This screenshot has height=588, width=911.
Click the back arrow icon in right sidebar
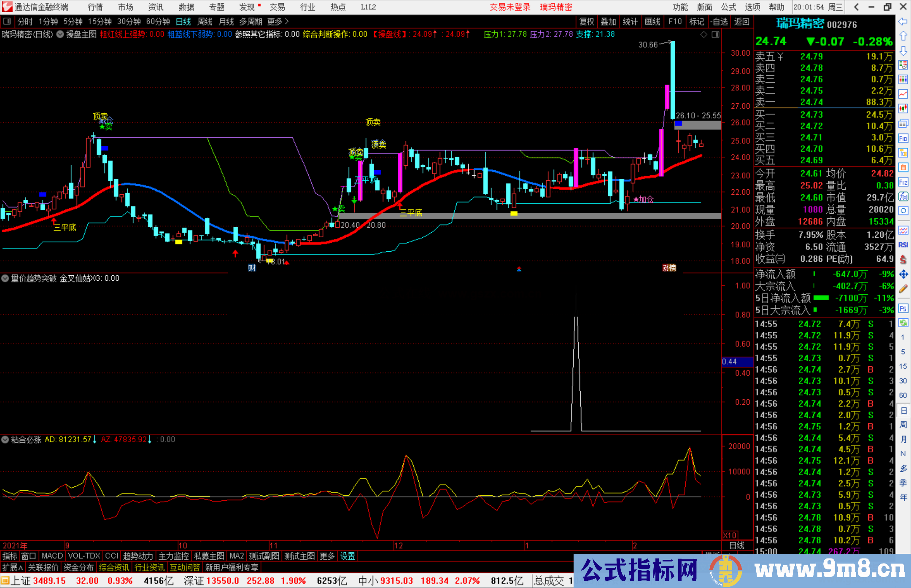pyautogui.click(x=903, y=21)
